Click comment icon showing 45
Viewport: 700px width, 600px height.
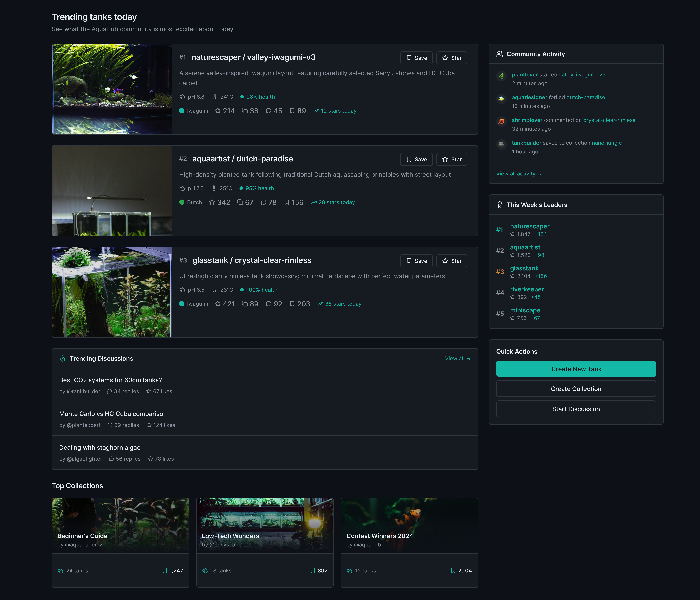[269, 111]
